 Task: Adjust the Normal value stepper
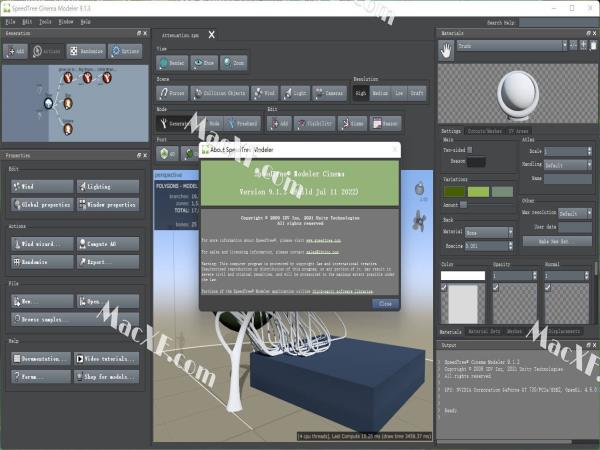pyautogui.click(x=587, y=276)
